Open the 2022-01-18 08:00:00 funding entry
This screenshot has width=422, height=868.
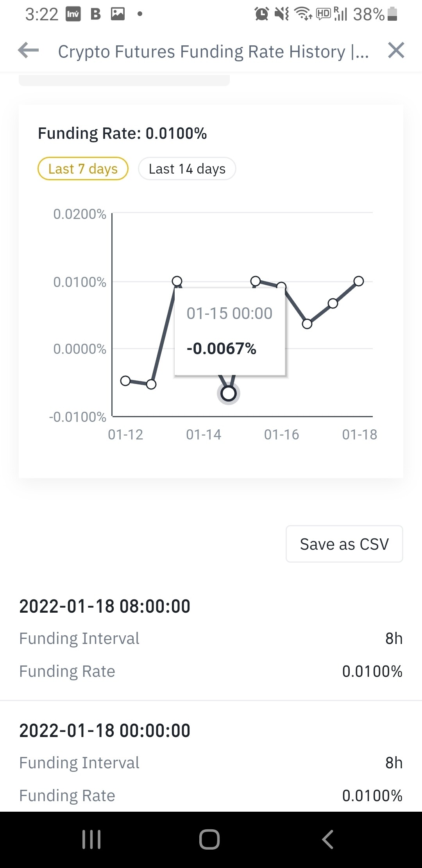pyautogui.click(x=105, y=606)
